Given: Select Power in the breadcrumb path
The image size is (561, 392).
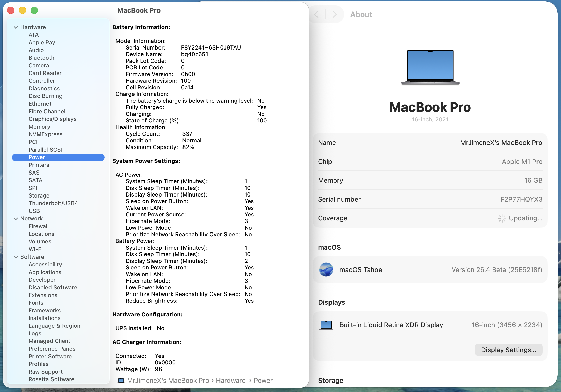Looking at the screenshot, I should click(263, 381).
